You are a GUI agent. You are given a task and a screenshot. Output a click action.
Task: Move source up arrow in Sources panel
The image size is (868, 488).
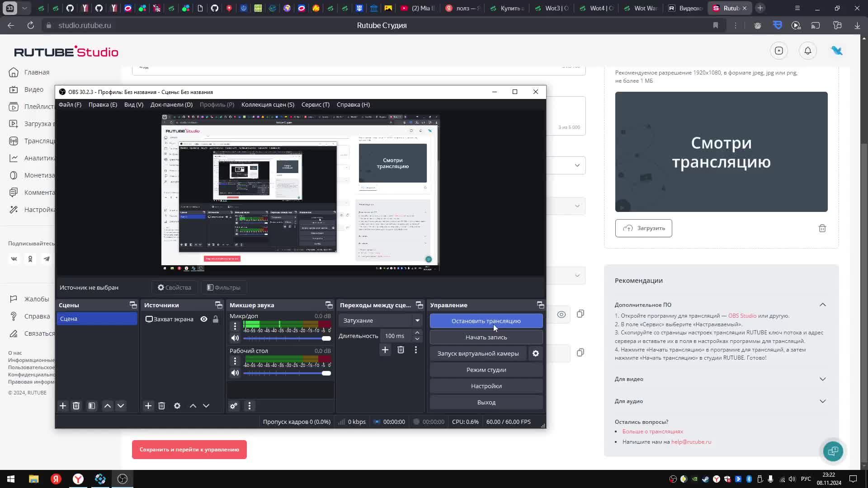[x=193, y=406]
